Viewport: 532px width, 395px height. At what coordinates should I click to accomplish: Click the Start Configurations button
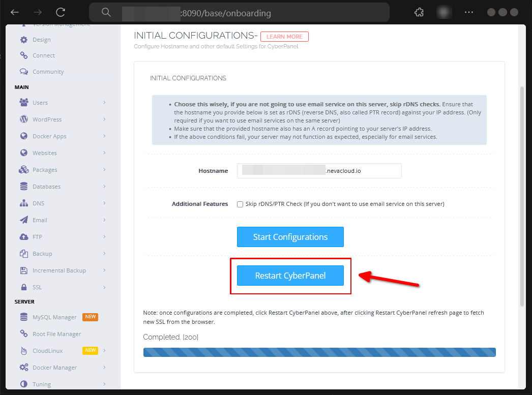290,237
